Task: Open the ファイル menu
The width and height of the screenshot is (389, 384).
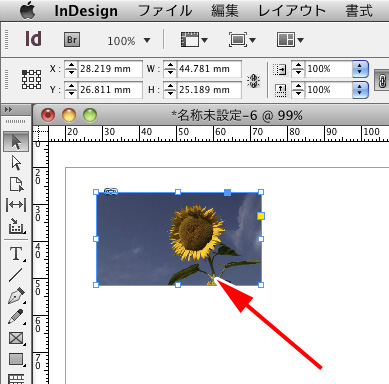Action: point(165,11)
